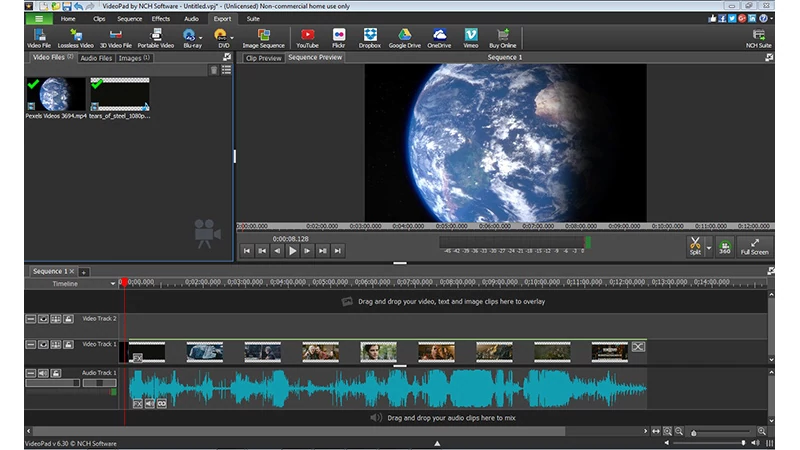Switch to the Audio Files tab

96,58
